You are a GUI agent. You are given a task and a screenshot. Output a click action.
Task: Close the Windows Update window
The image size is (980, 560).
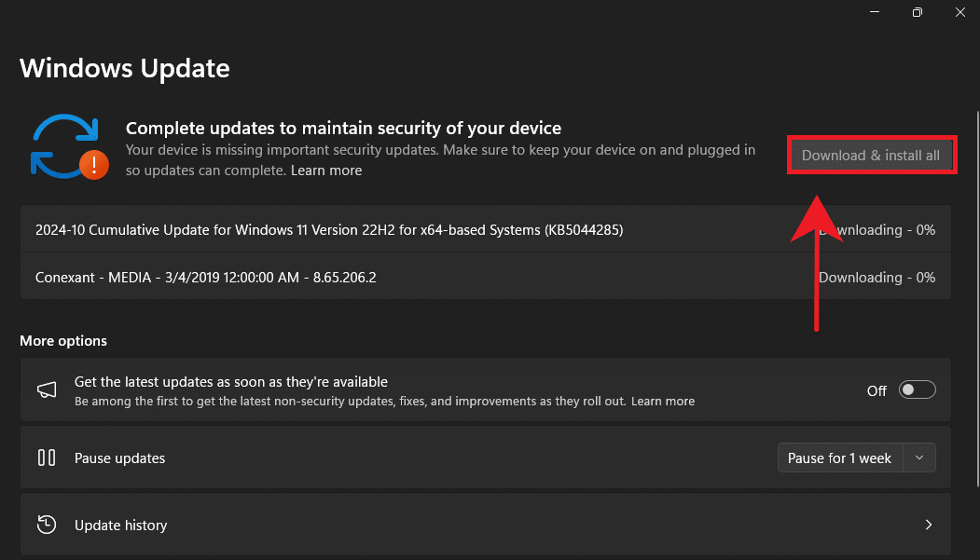(x=959, y=12)
